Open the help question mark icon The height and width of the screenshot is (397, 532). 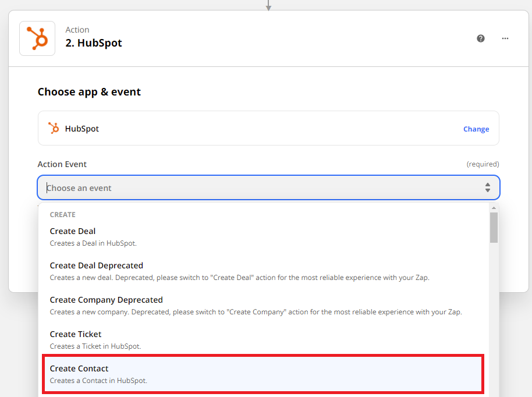pyautogui.click(x=480, y=38)
